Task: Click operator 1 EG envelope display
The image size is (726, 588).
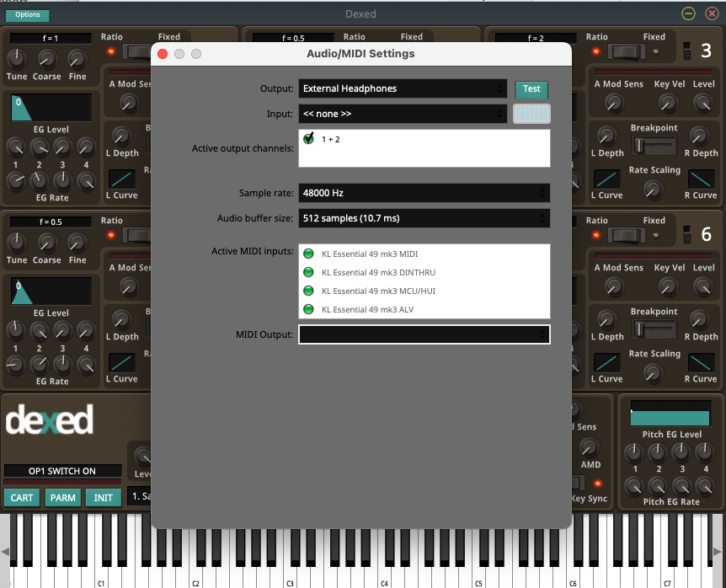Action: (51, 108)
